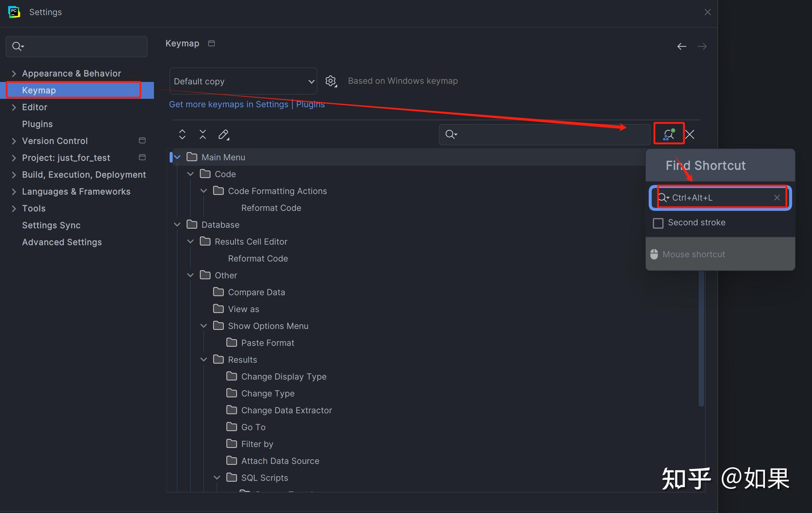Click Collapse All icon in keymap toolbar
This screenshot has width=812, height=513.
(202, 134)
